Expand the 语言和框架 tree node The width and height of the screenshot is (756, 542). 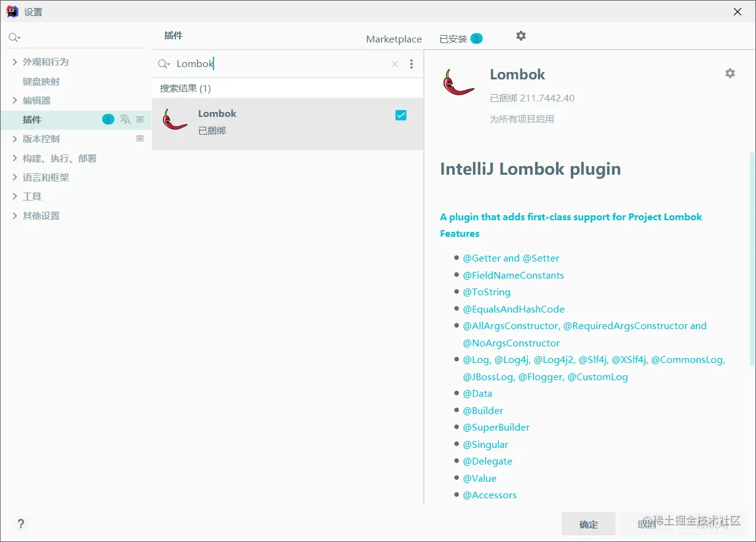pyautogui.click(x=15, y=177)
